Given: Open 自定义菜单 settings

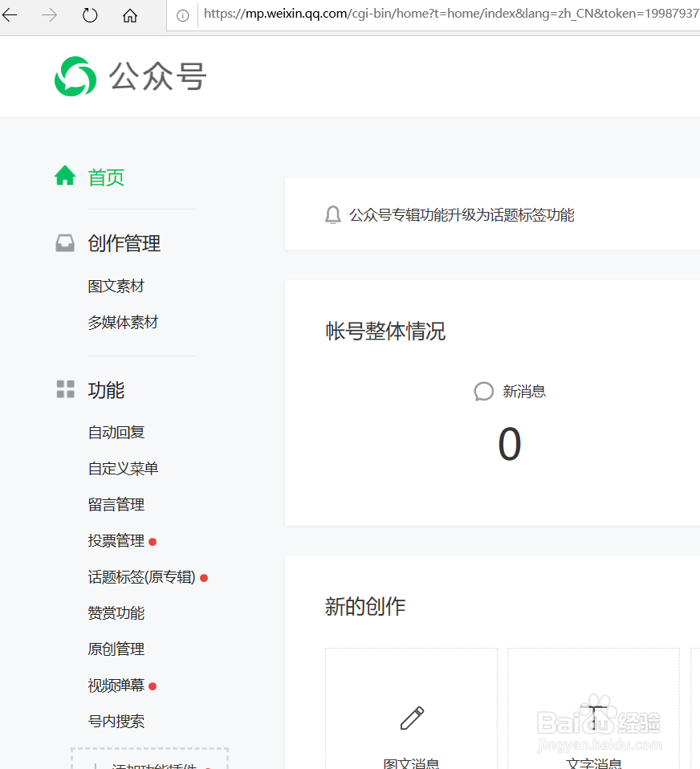Looking at the screenshot, I should coord(123,468).
